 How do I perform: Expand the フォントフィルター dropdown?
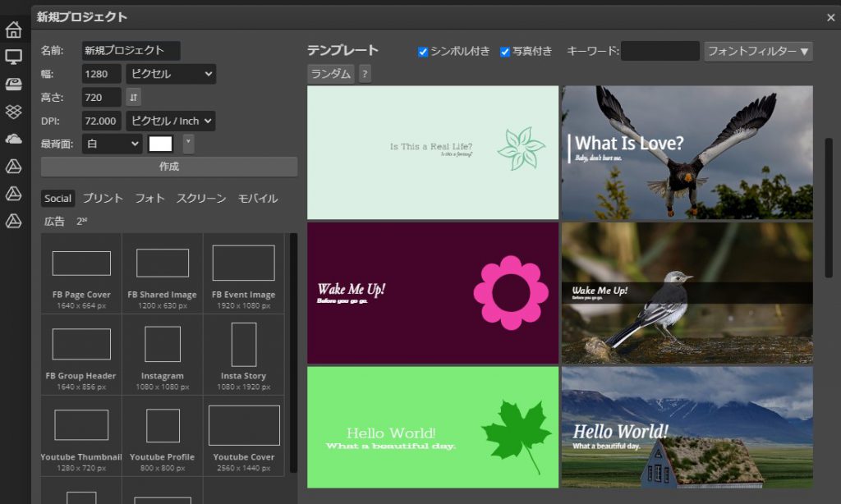758,52
